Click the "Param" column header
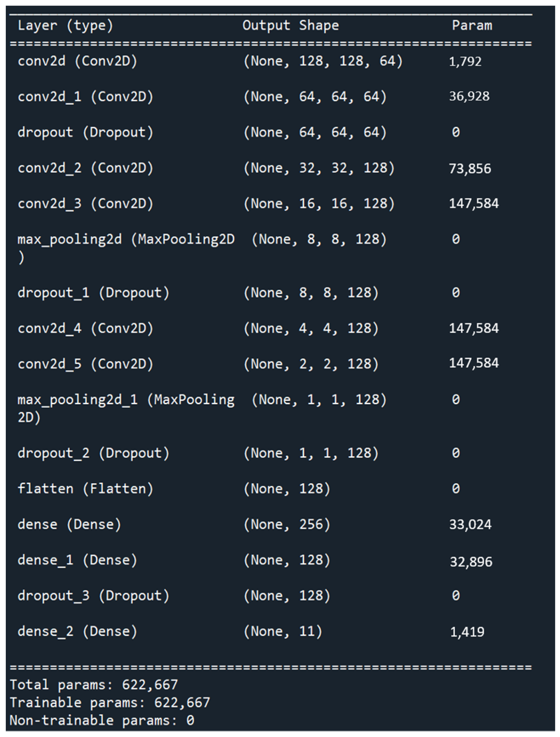Image resolution: width=560 pixels, height=737 pixels. (x=472, y=26)
